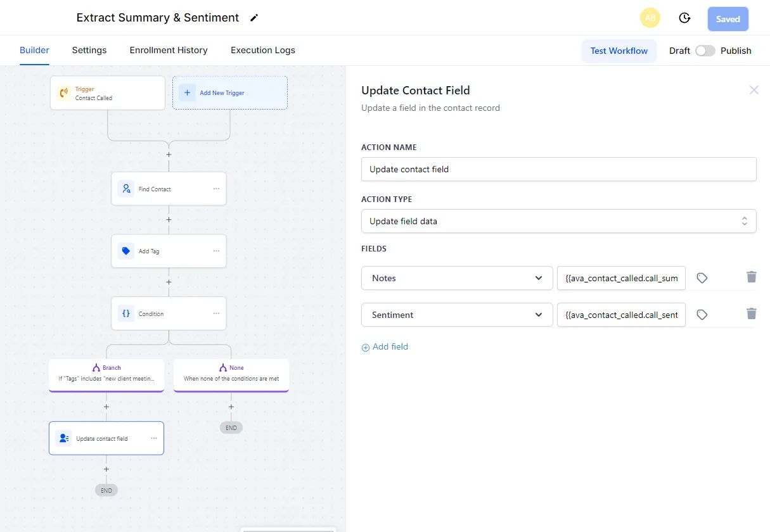The width and height of the screenshot is (770, 532).
Task: Click the Test Workflow button
Action: [x=619, y=50]
